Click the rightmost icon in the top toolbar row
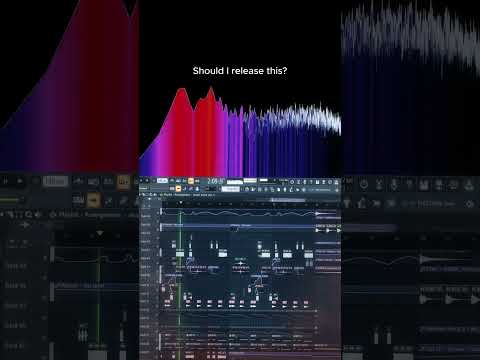 (x=336, y=182)
